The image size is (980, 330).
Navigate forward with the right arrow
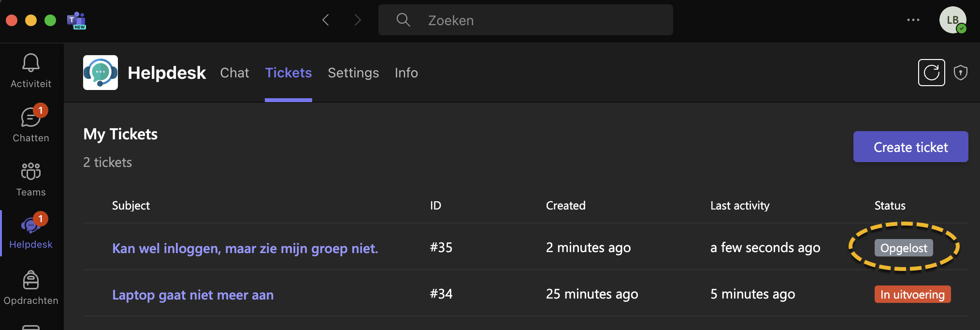tap(358, 20)
